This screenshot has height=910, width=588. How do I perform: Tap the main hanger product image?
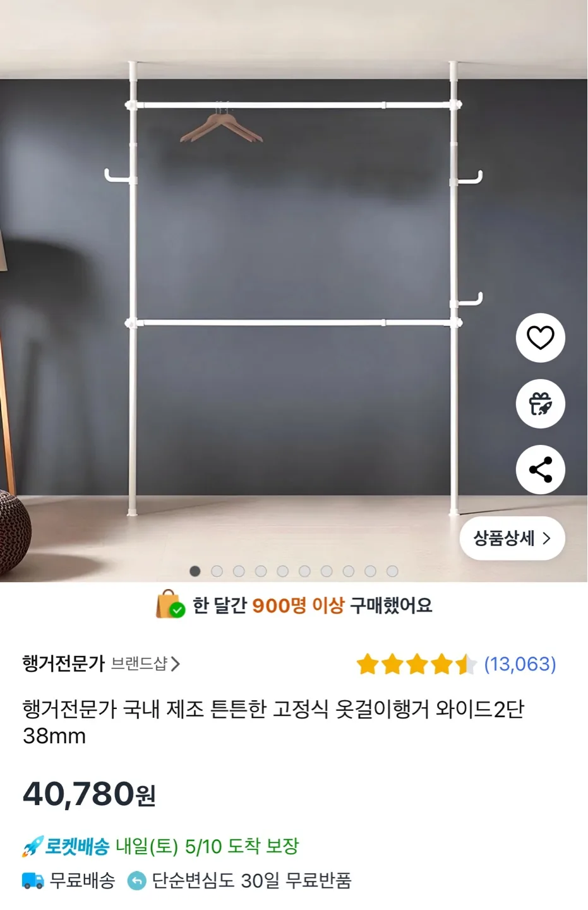(x=294, y=291)
